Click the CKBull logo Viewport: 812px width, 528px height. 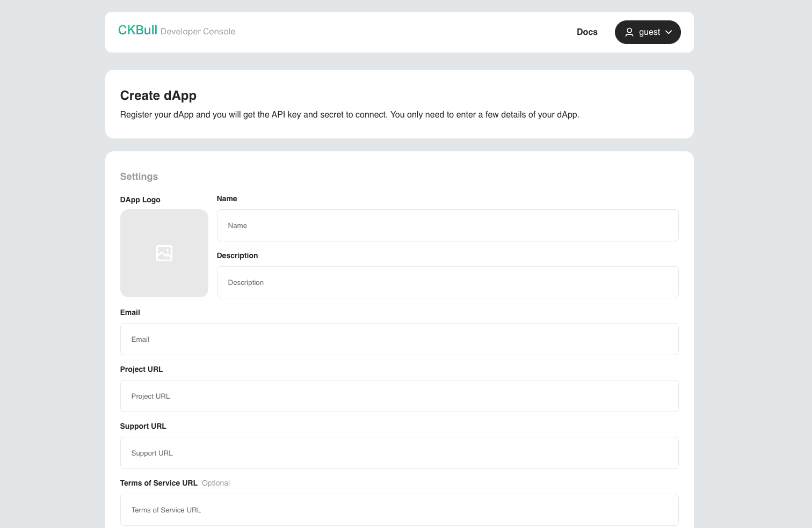pyautogui.click(x=137, y=31)
